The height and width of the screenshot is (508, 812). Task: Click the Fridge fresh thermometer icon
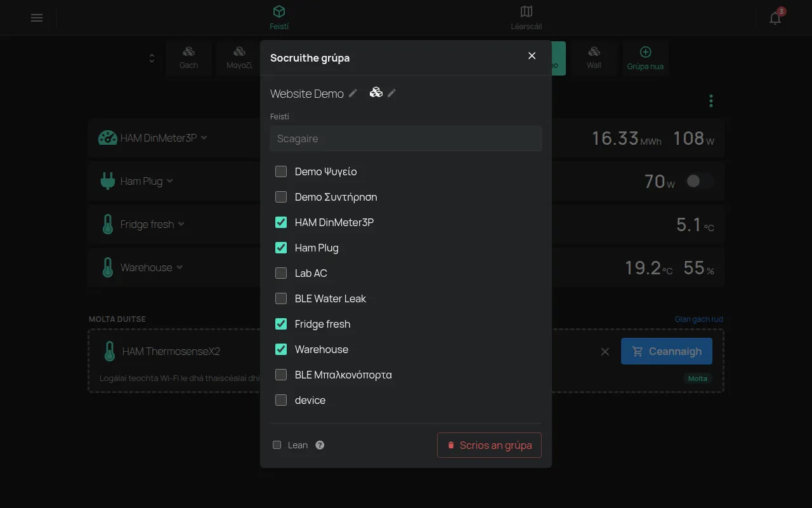pyautogui.click(x=108, y=224)
